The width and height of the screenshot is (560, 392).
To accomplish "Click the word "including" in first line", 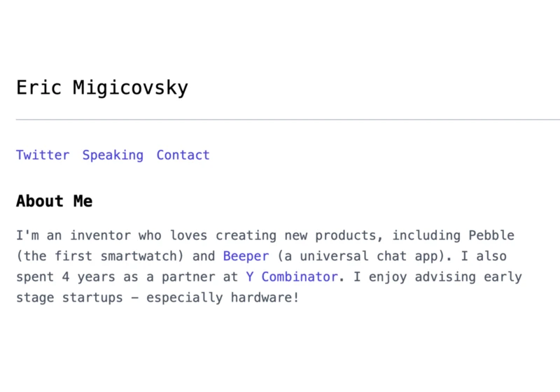I will coord(426,236).
